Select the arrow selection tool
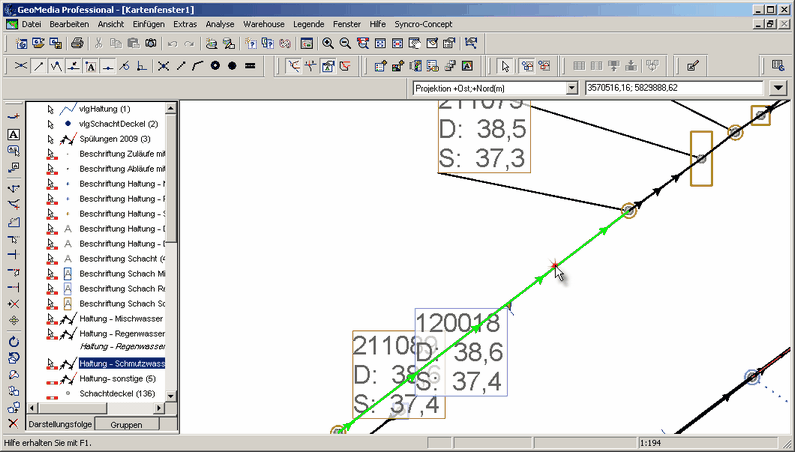The width and height of the screenshot is (795, 452). click(x=505, y=66)
